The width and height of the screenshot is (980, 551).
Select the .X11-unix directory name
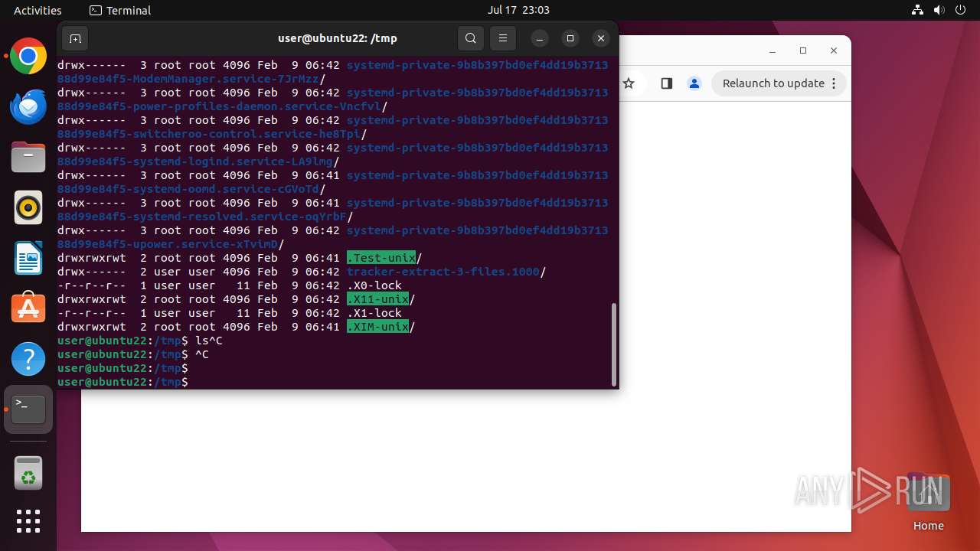click(x=377, y=299)
